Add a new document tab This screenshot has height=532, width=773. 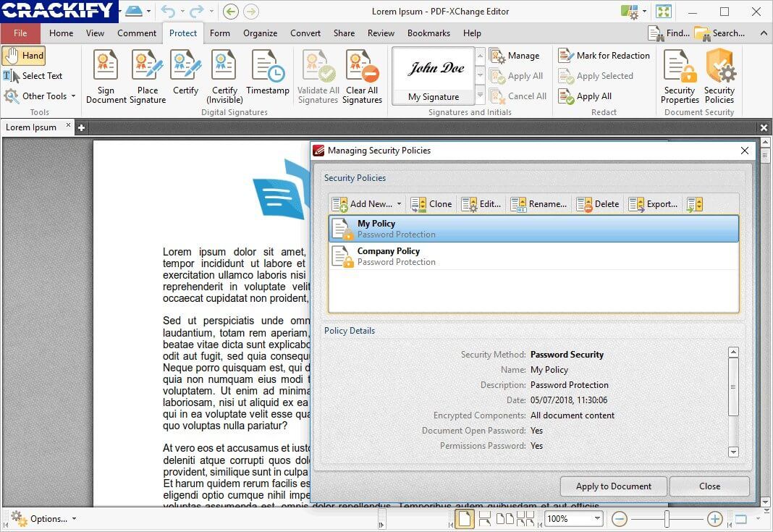[x=81, y=127]
